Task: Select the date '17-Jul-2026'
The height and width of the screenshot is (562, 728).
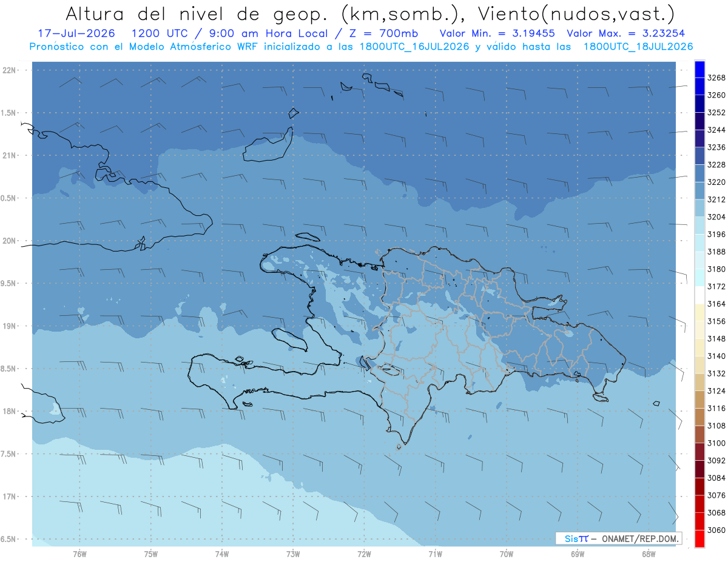Action: click(x=76, y=33)
